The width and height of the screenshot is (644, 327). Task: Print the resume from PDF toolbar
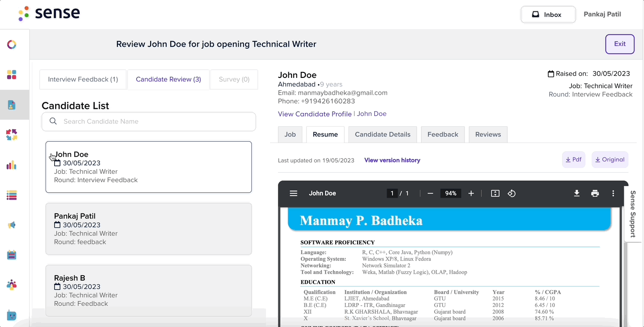pos(595,194)
